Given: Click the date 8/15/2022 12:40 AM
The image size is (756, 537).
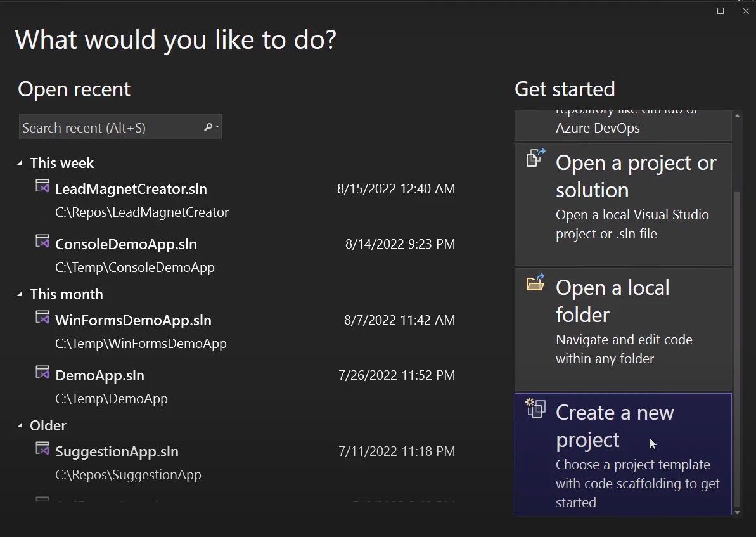Looking at the screenshot, I should [x=396, y=189].
